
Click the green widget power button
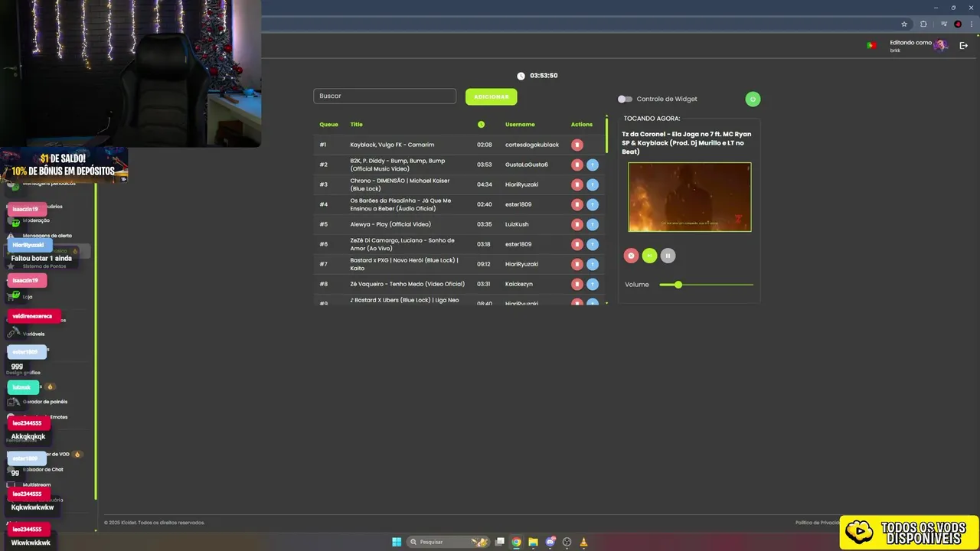click(753, 99)
